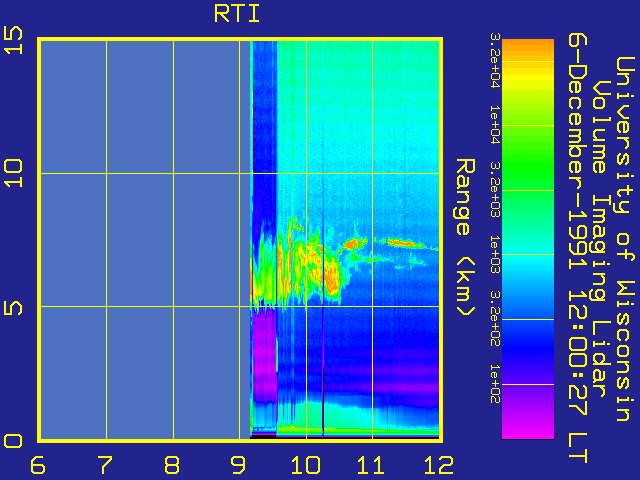Image resolution: width=640 pixels, height=480 pixels.
Task: Click the '6-December-1991 12:00:27 LT' timestamp
Action: 578,248
